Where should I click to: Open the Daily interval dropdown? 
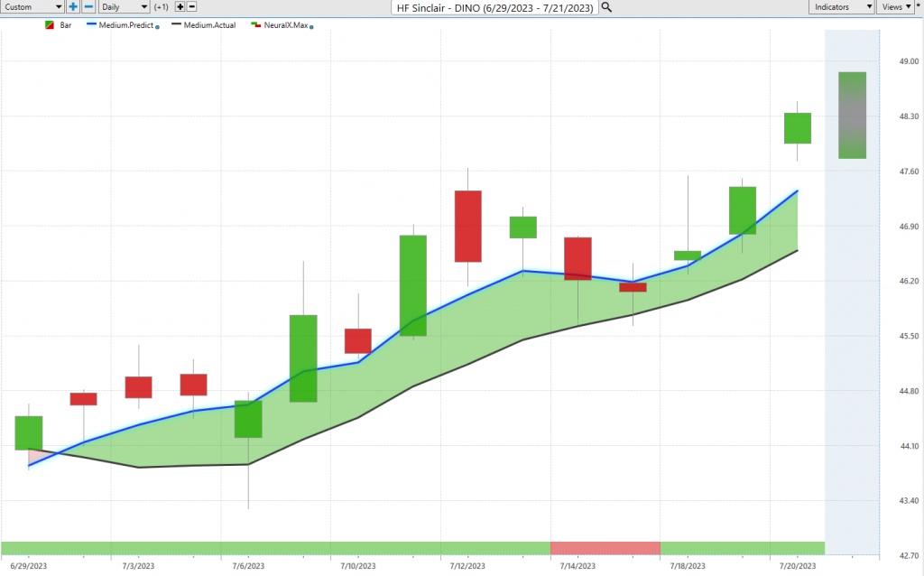coord(124,7)
